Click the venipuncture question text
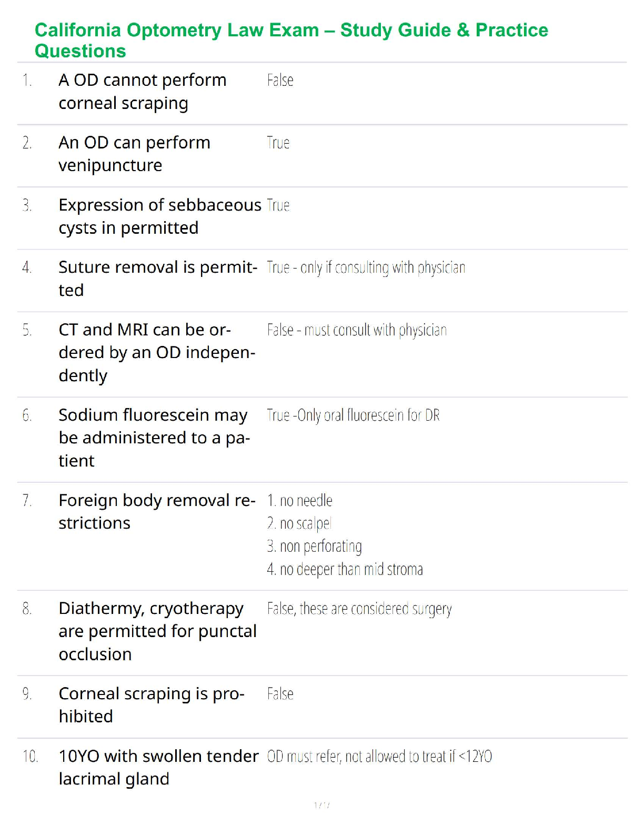 [134, 154]
